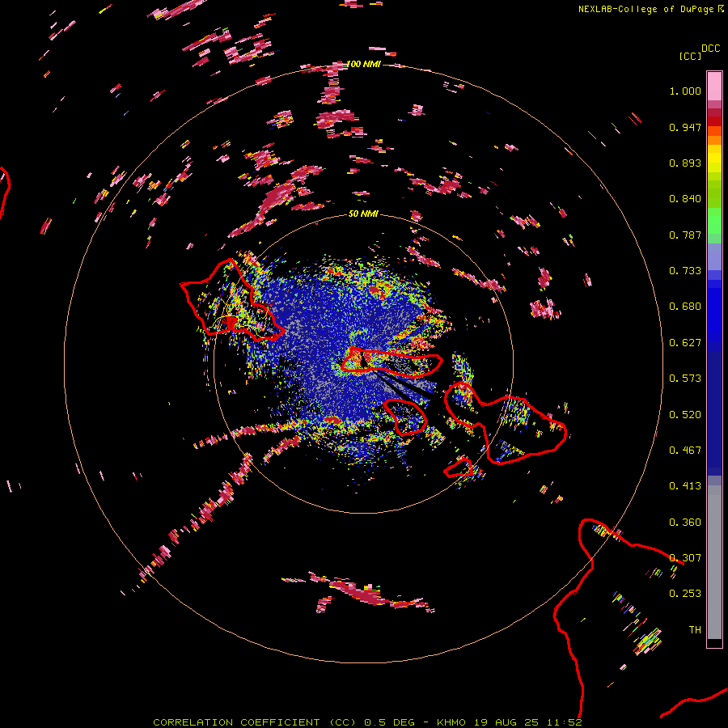Click the 1.000 value on the CC scale
Image resolution: width=728 pixels, height=728 pixels.
685,91
